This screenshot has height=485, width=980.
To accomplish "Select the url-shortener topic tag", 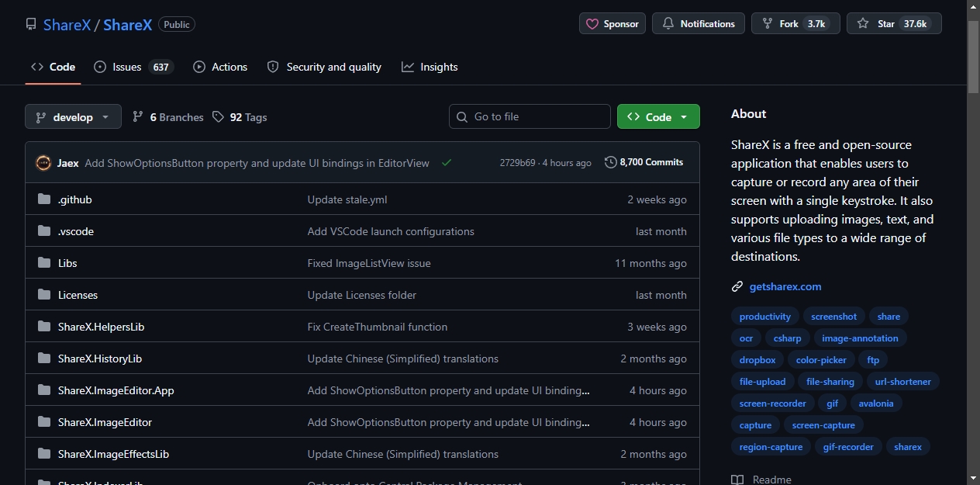I will 903,382.
